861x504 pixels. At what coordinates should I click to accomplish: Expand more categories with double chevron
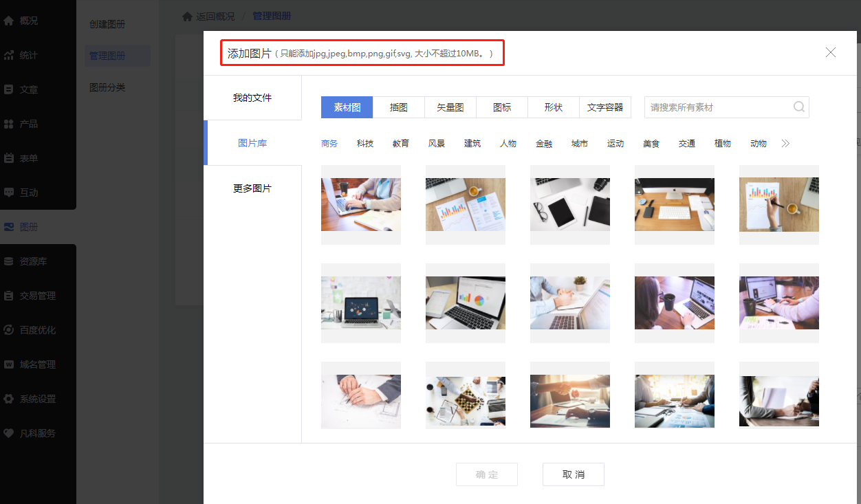(x=786, y=144)
